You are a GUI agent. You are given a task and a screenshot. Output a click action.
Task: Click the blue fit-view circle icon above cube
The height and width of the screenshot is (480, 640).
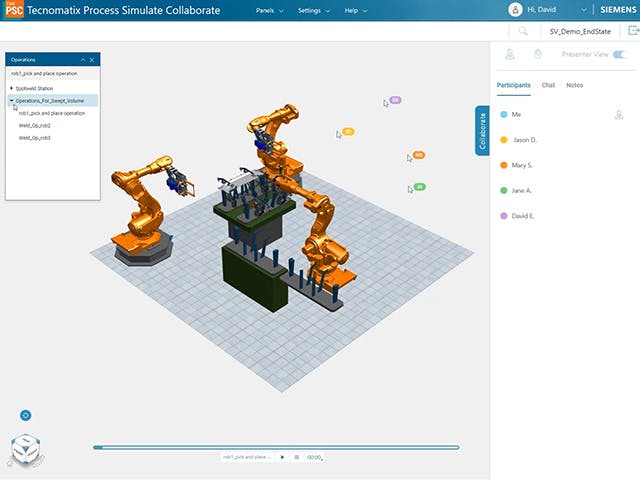tap(26, 416)
